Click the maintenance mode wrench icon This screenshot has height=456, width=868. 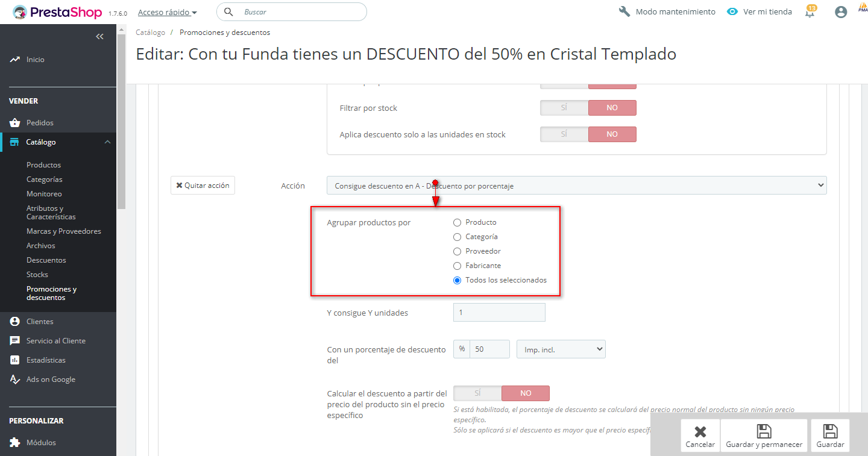tap(624, 11)
